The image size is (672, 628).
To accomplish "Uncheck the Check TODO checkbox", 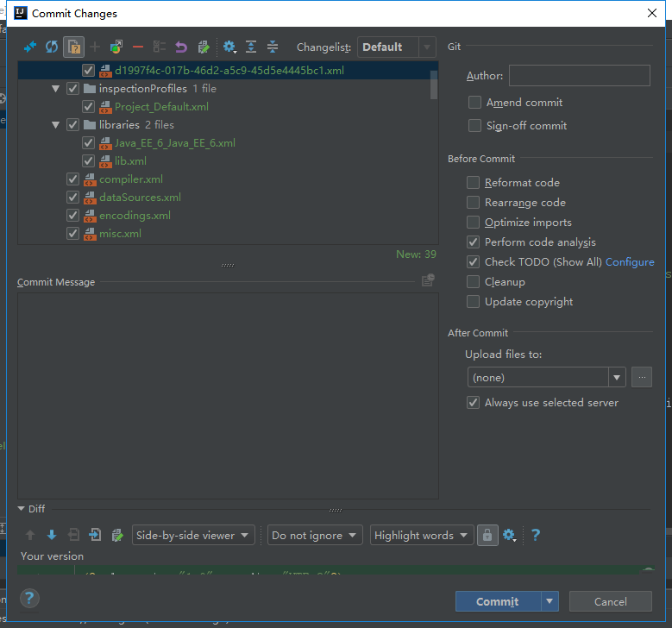I will (x=473, y=262).
